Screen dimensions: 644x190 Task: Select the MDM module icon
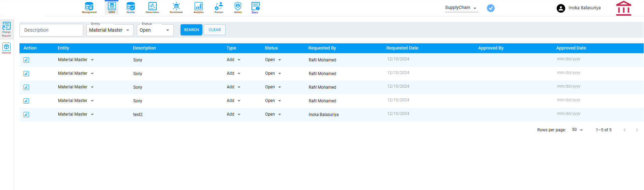click(112, 8)
